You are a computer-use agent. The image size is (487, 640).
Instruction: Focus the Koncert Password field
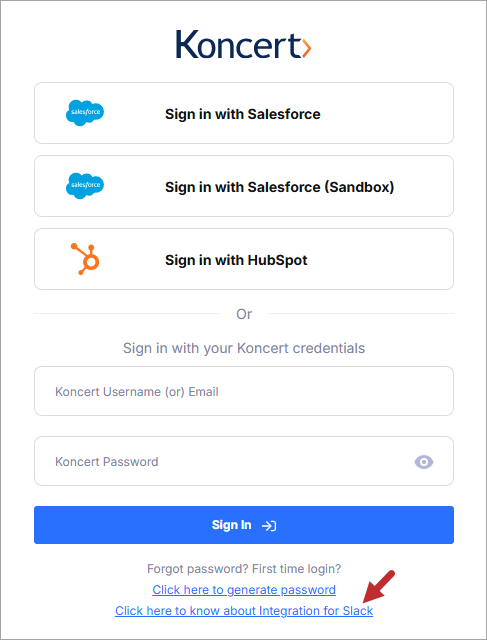(244, 461)
